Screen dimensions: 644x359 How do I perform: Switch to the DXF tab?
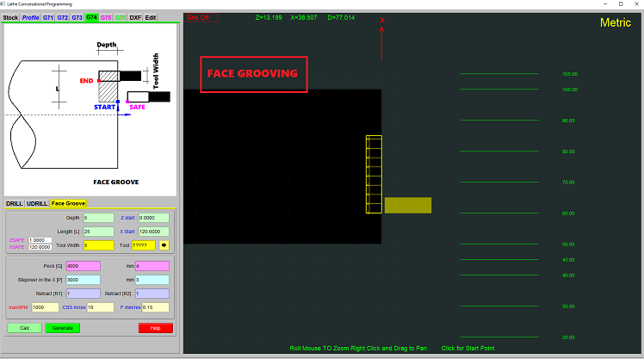tap(135, 17)
